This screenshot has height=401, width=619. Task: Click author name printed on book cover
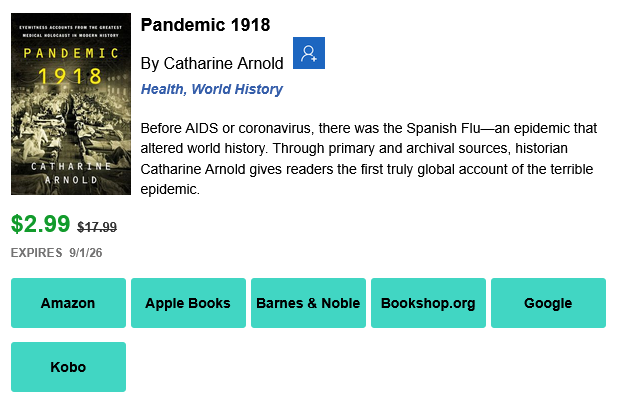pyautogui.click(x=71, y=173)
